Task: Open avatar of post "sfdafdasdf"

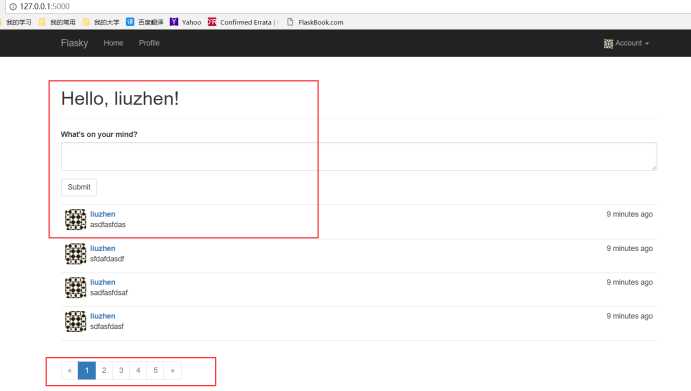Action: 75,253
